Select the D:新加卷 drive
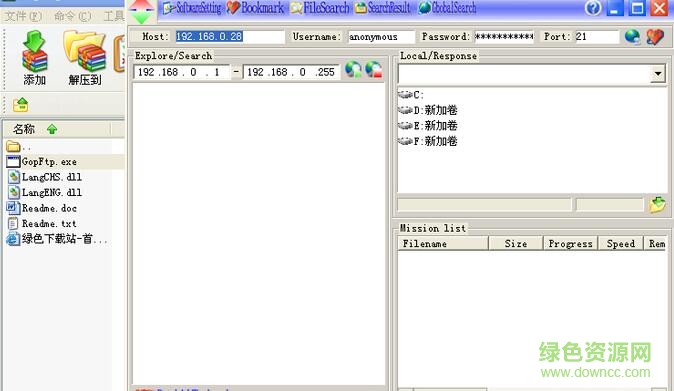The image size is (674, 391). tap(428, 110)
